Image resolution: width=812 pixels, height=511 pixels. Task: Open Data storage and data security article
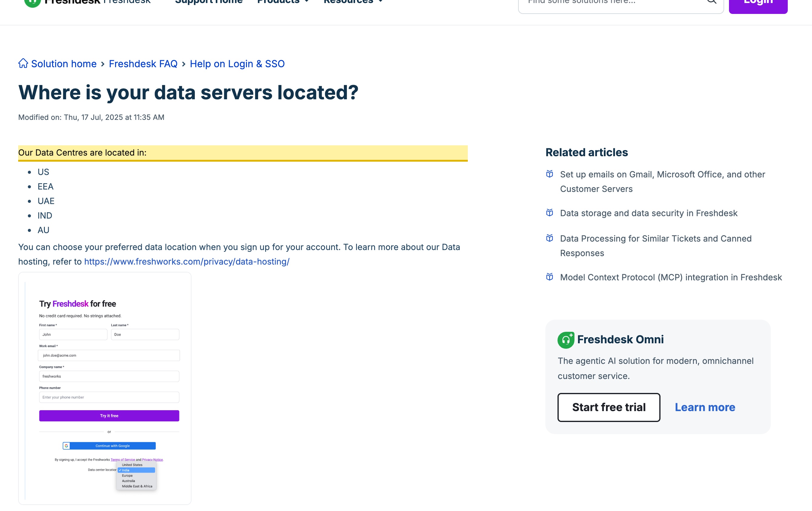pyautogui.click(x=648, y=213)
